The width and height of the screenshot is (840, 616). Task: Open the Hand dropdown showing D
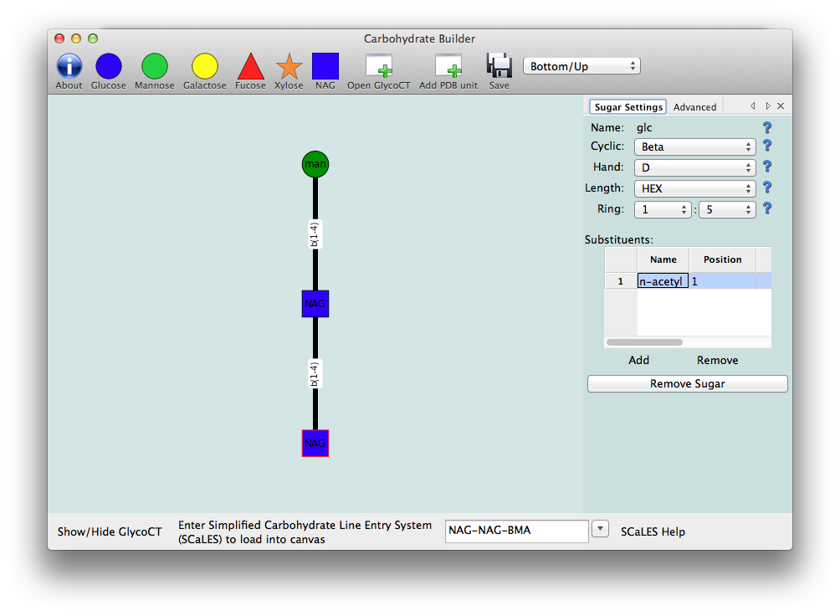(x=693, y=167)
